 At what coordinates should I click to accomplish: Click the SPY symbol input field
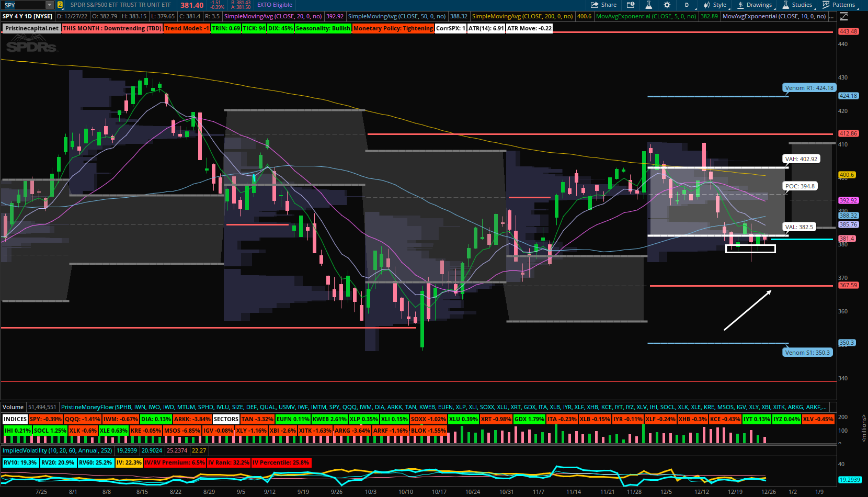click(24, 5)
